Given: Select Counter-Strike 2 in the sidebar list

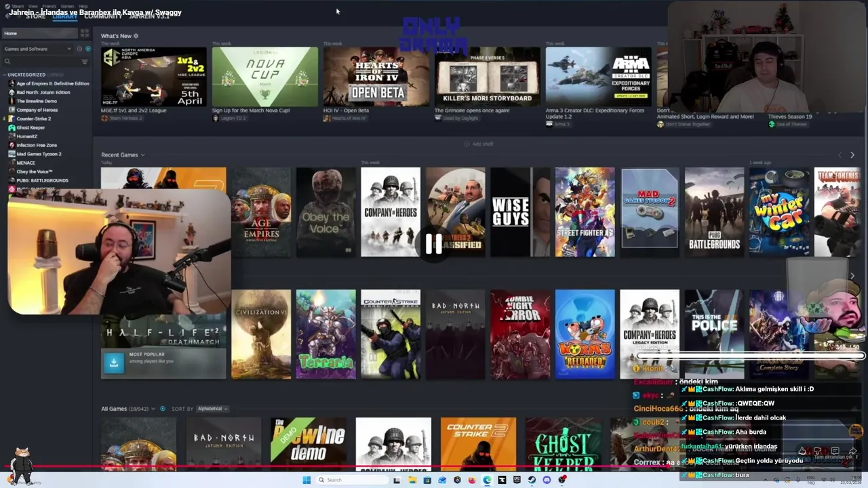Looking at the screenshot, I should (30, 119).
